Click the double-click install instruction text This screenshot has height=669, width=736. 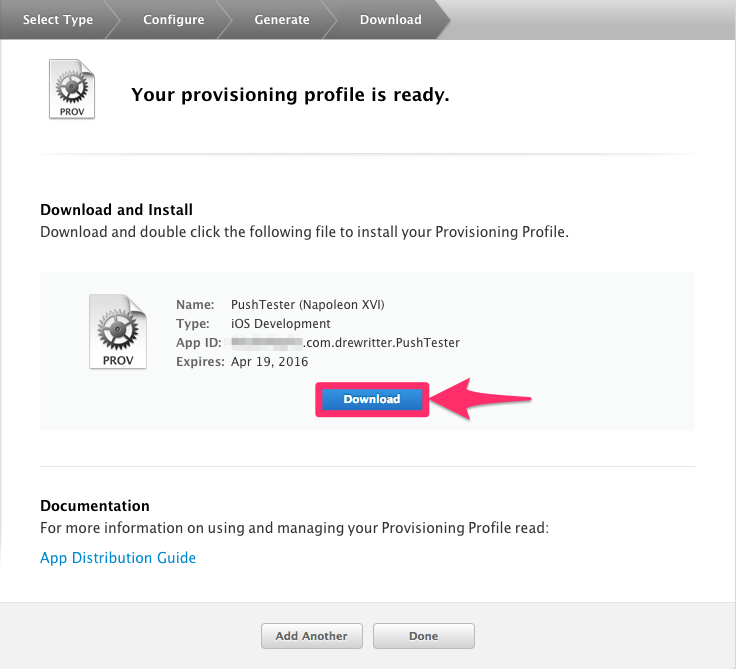(304, 232)
